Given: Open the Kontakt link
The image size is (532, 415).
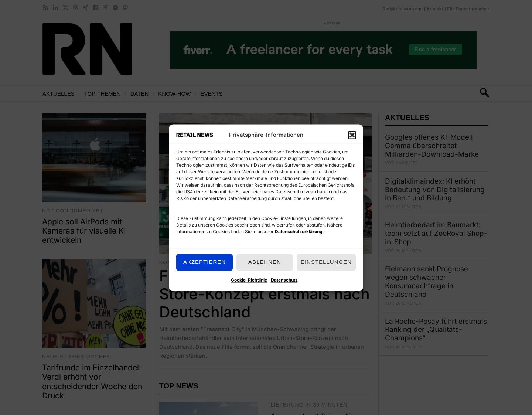Looking at the screenshot, I should pyautogui.click(x=435, y=9).
